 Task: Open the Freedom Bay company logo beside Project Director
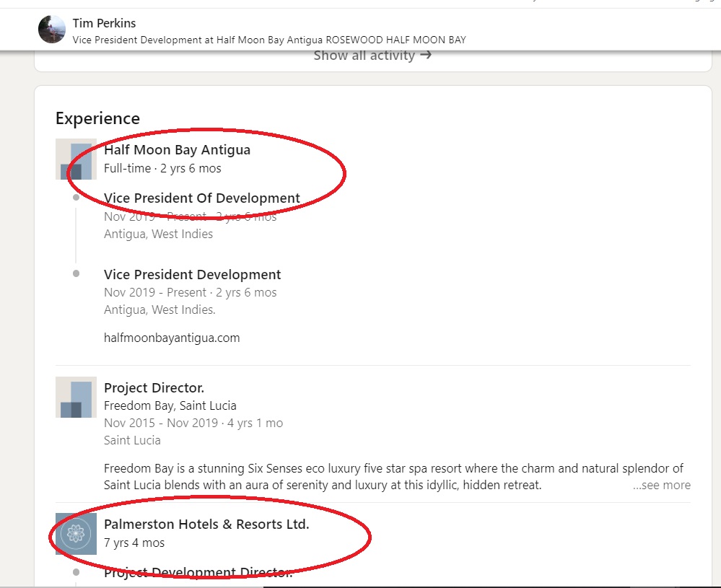point(76,398)
